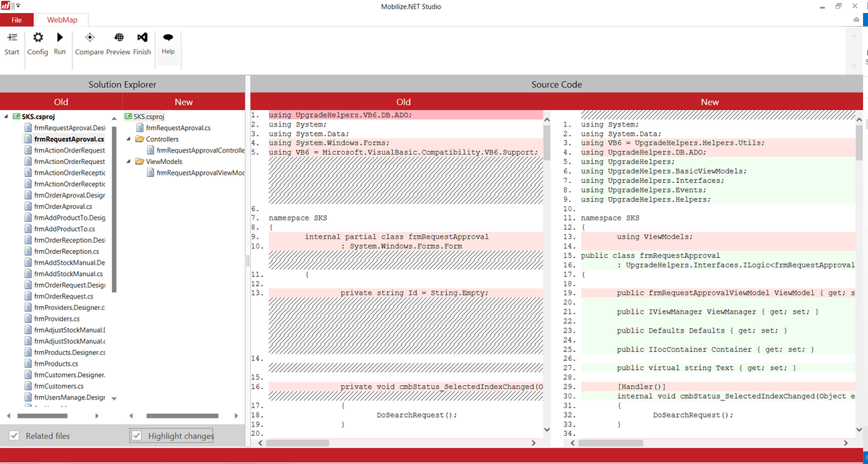Select frmRequestAproval.cs in Old tree
Image resolution: width=868 pixels, height=464 pixels.
[69, 139]
